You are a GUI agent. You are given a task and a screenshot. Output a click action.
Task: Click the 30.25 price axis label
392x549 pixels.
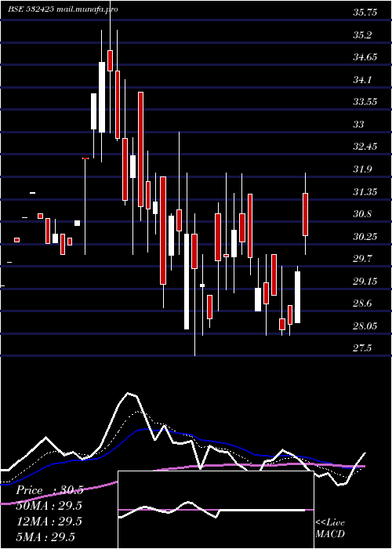click(x=365, y=236)
